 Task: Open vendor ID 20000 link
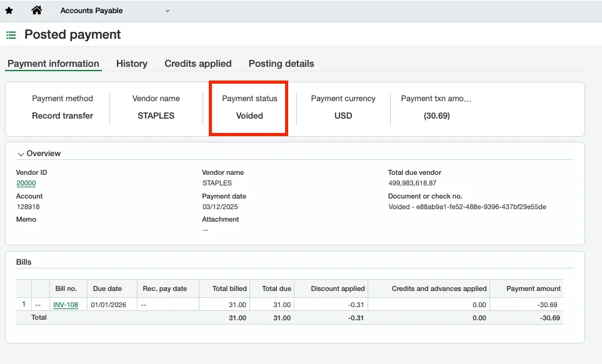pyautogui.click(x=26, y=184)
